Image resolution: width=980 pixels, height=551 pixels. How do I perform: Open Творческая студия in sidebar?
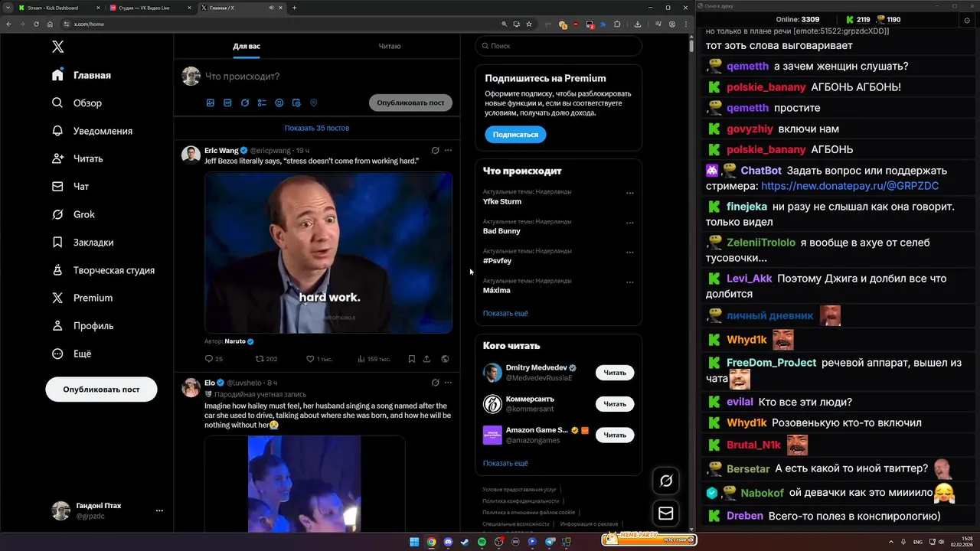coord(103,270)
